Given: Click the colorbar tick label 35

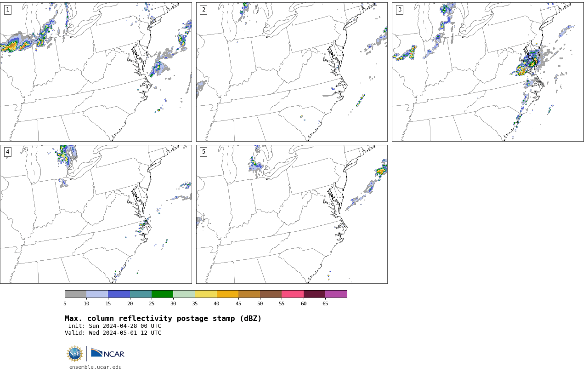Looking at the screenshot, I should (x=195, y=303).
